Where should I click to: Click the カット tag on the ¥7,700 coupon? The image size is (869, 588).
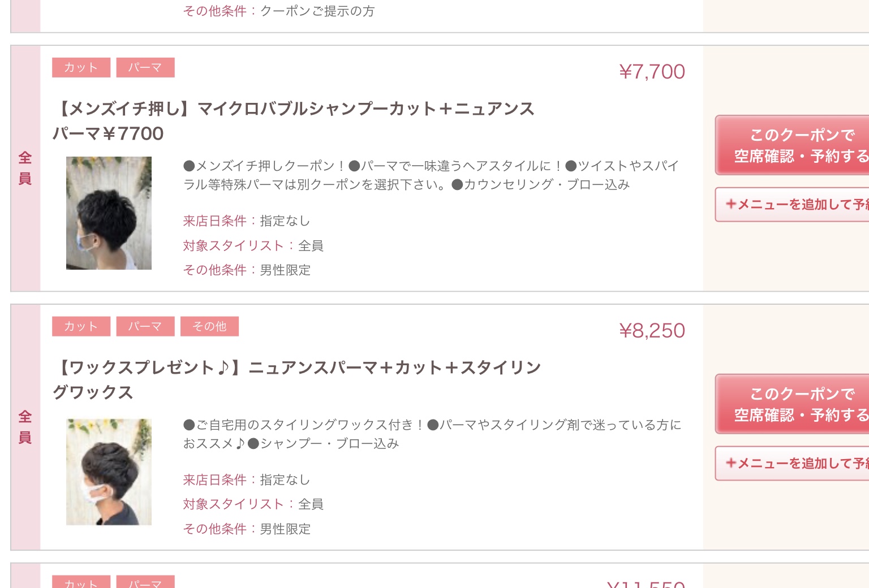pyautogui.click(x=81, y=67)
